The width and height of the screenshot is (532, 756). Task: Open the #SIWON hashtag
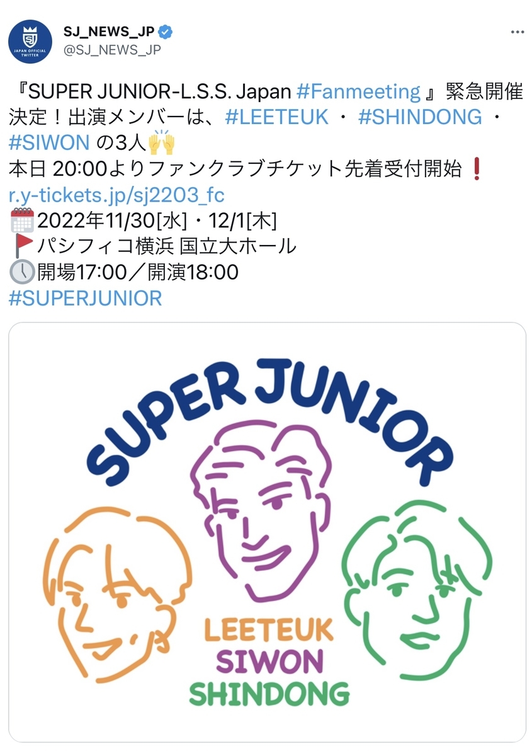(49, 142)
